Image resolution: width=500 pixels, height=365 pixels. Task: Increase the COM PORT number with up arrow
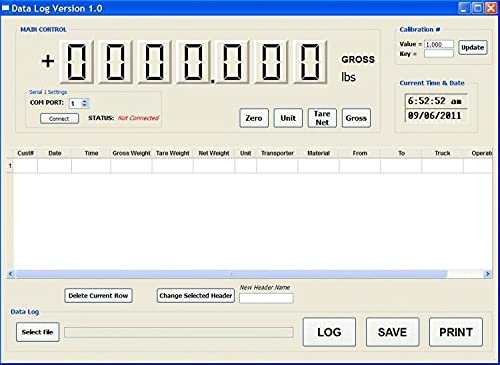click(x=85, y=101)
